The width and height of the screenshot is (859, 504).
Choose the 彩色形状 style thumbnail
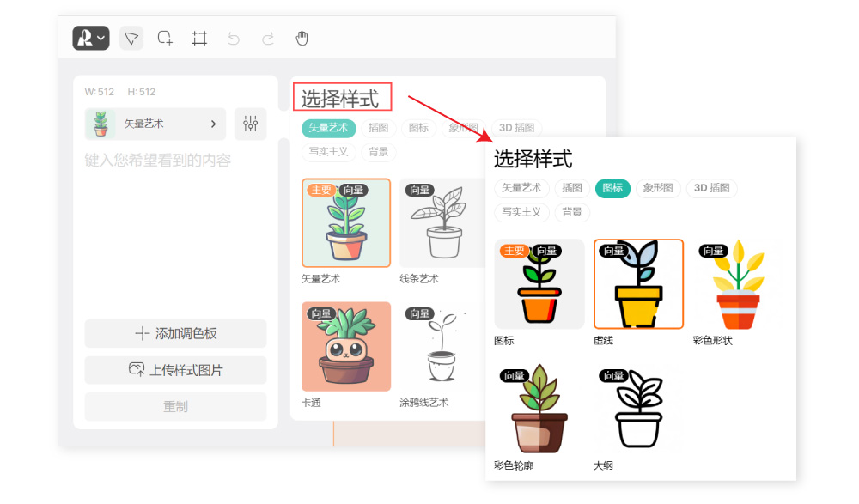tap(738, 284)
